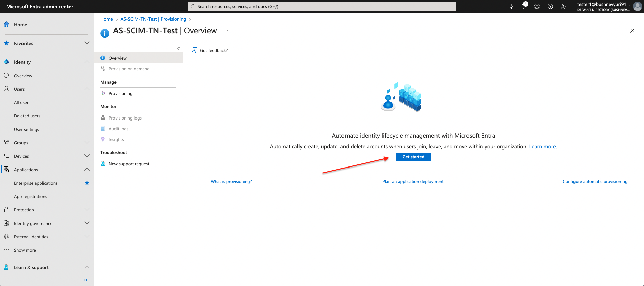Click the Insights lightbulb icon
Viewport: 644px width, 286px height.
point(103,139)
